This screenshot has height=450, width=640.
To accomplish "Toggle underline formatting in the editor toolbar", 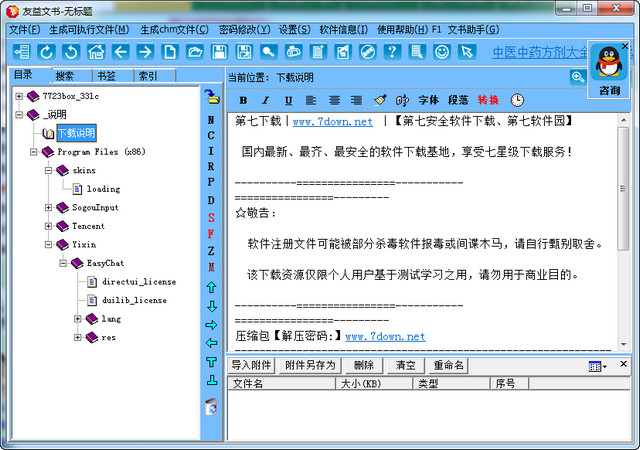I will tap(288, 100).
